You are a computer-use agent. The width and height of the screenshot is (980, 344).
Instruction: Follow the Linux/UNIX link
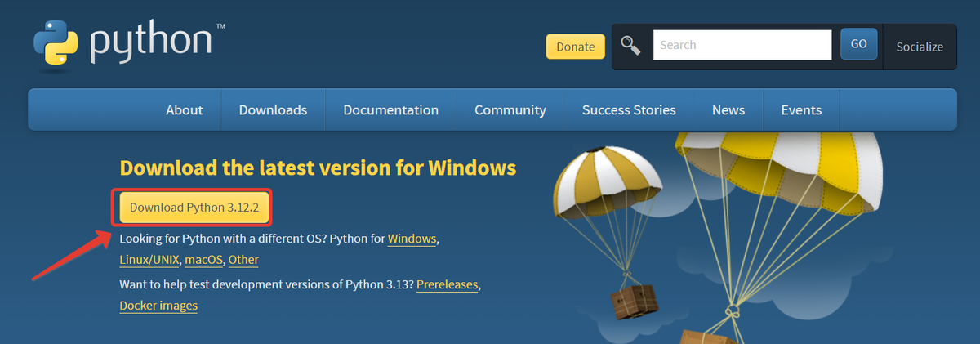click(x=149, y=260)
